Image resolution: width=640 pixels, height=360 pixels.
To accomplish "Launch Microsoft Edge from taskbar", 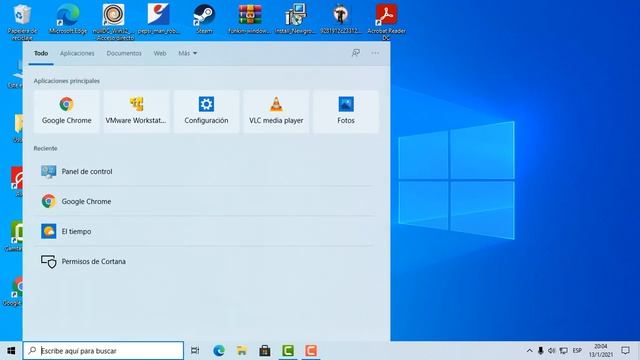I will coord(219,351).
